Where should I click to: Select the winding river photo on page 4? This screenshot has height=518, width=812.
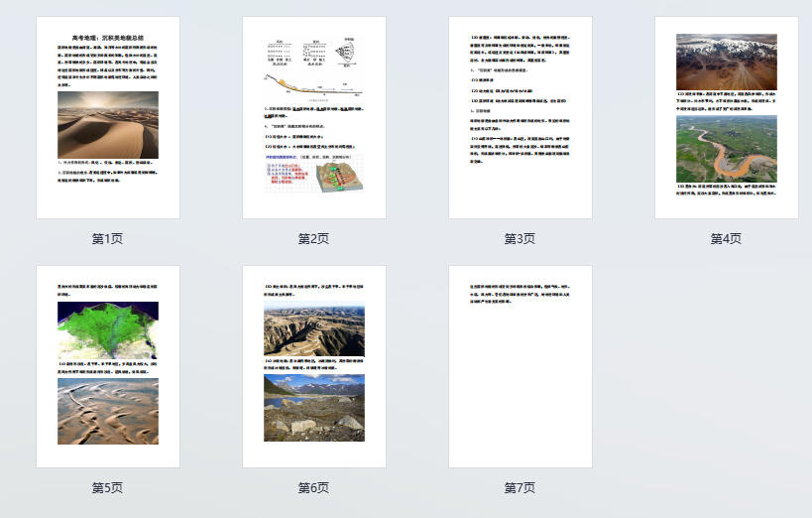point(726,149)
